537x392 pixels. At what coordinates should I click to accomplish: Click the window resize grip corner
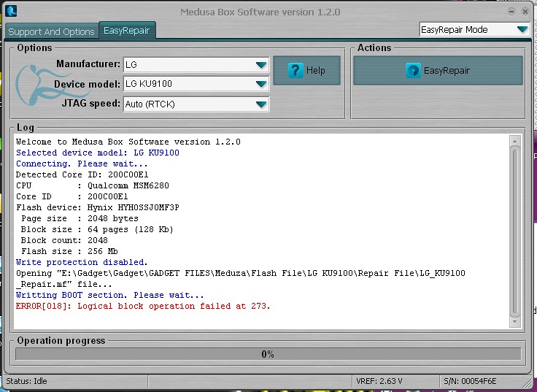[x=528, y=383]
